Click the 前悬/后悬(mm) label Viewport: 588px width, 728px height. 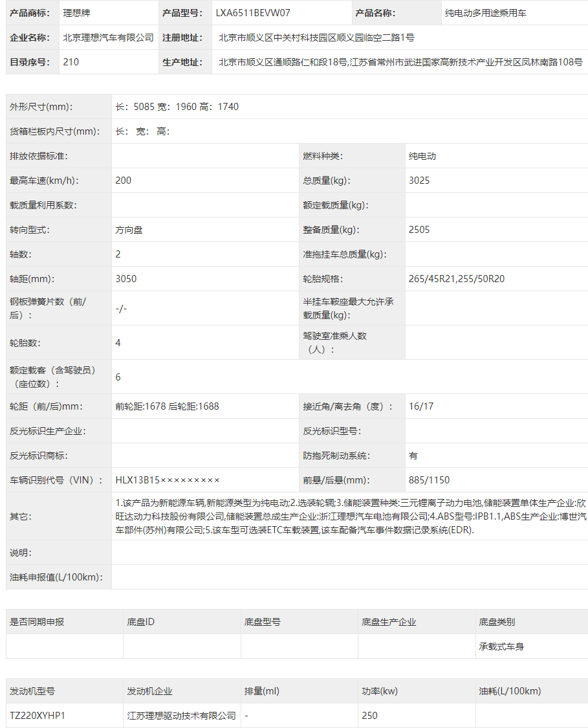click(x=336, y=481)
